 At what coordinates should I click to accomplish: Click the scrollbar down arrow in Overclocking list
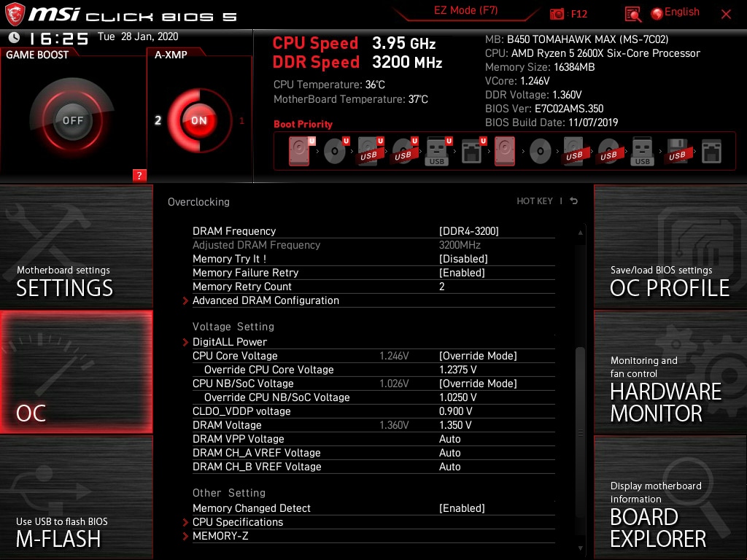(580, 548)
